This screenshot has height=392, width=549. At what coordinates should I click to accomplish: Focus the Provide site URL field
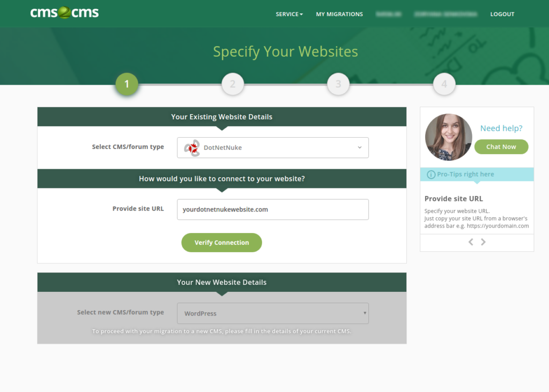(x=272, y=209)
